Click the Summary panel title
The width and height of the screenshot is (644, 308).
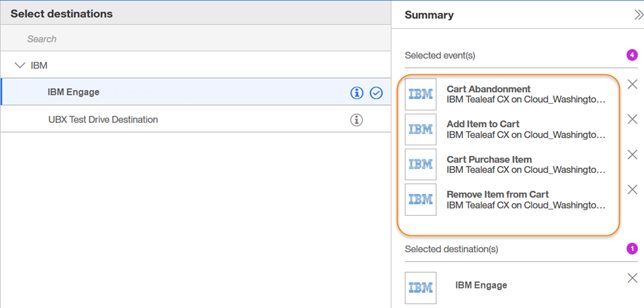[429, 15]
